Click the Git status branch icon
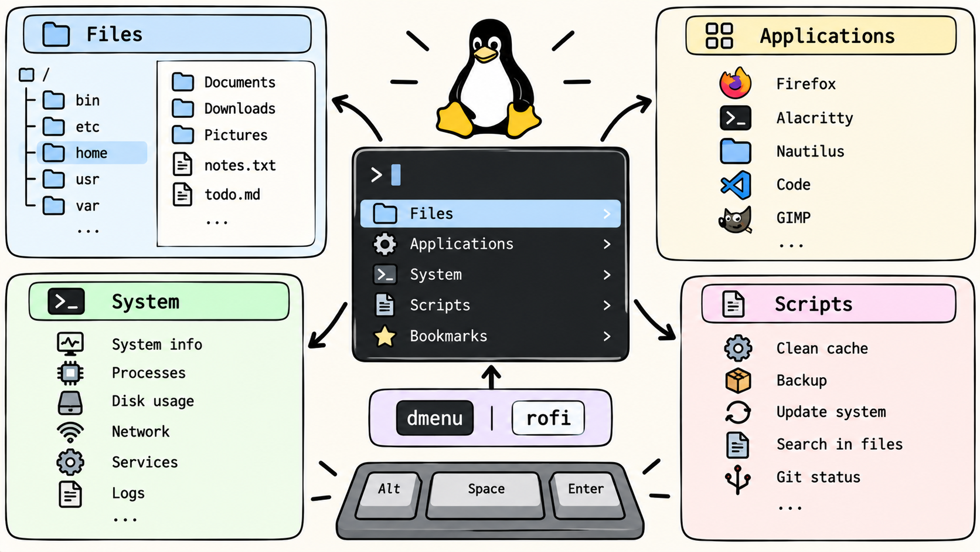This screenshot has width=980, height=552. 738,479
